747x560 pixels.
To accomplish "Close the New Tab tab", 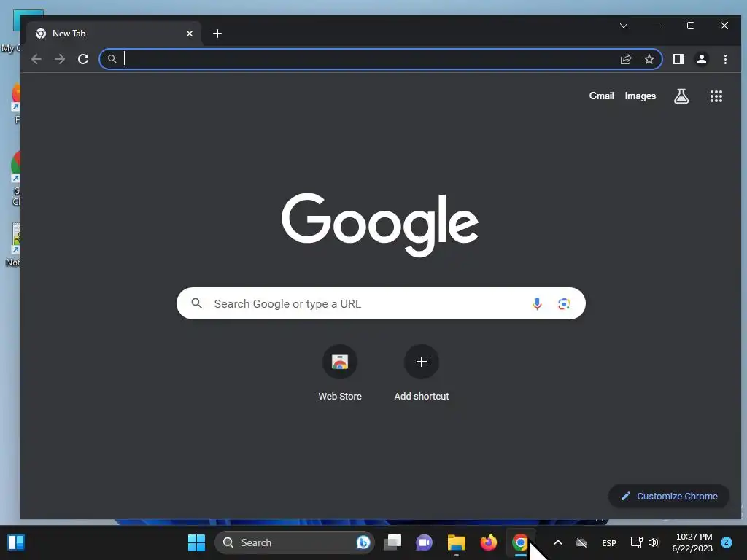I will click(x=190, y=34).
